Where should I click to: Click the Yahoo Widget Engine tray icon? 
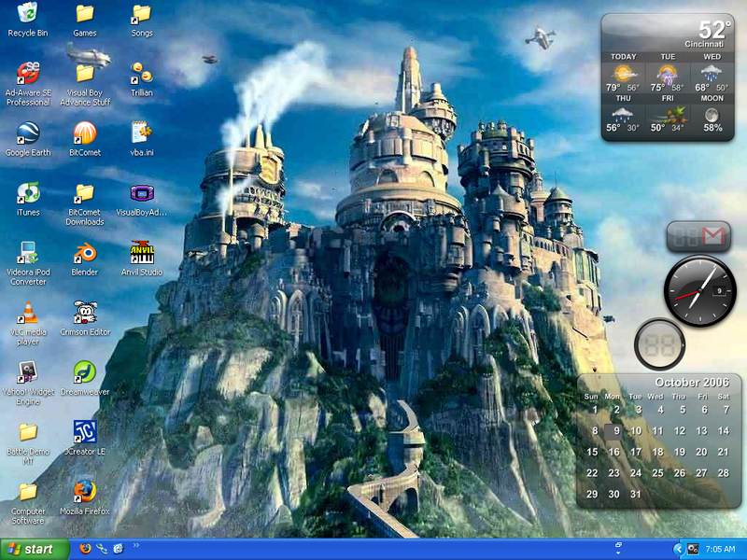(693, 549)
